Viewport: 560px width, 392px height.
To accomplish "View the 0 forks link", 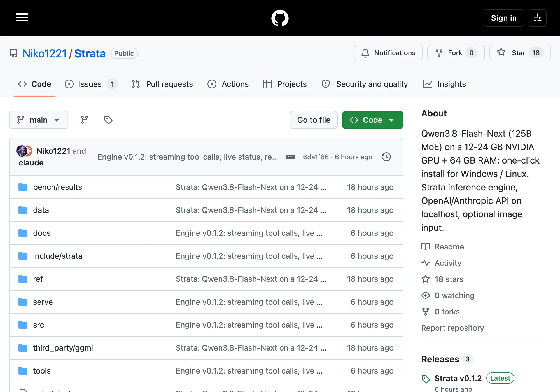I will (441, 312).
